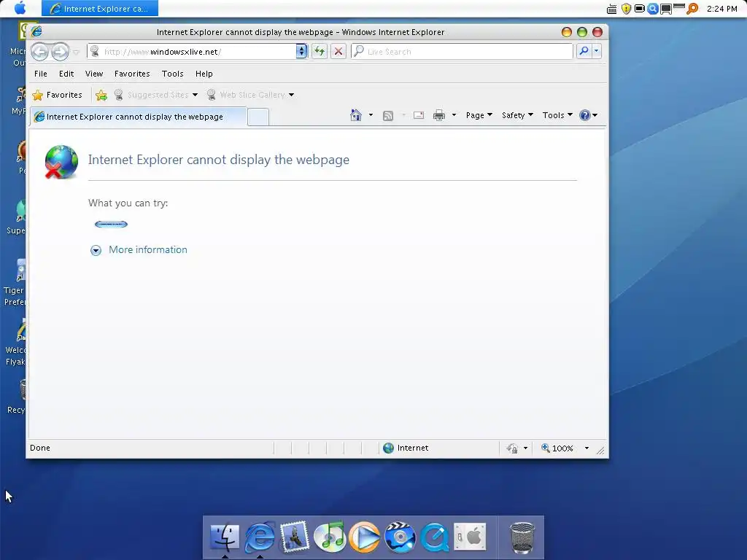This screenshot has height=560, width=747.
Task: Open the Safety dropdown menu
Action: (517, 115)
